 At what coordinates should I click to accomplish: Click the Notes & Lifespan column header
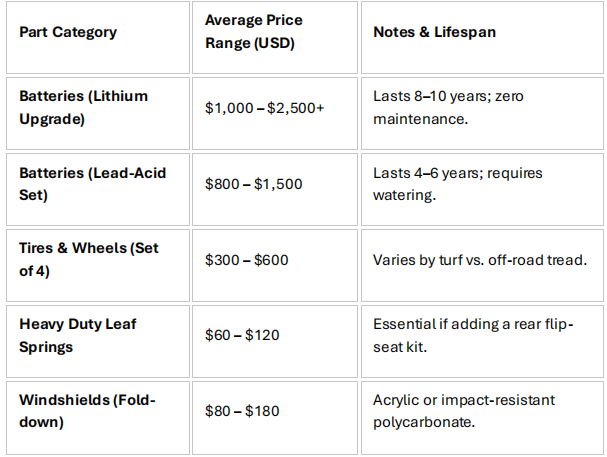(x=482, y=38)
